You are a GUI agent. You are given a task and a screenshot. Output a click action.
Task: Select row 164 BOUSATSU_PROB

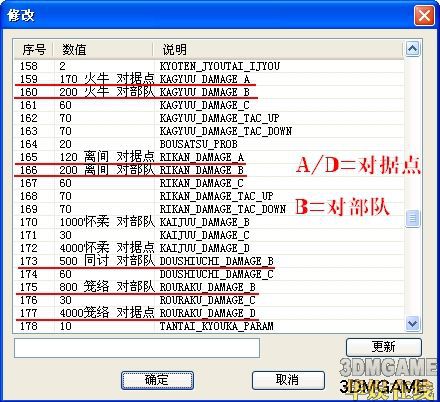click(209, 144)
